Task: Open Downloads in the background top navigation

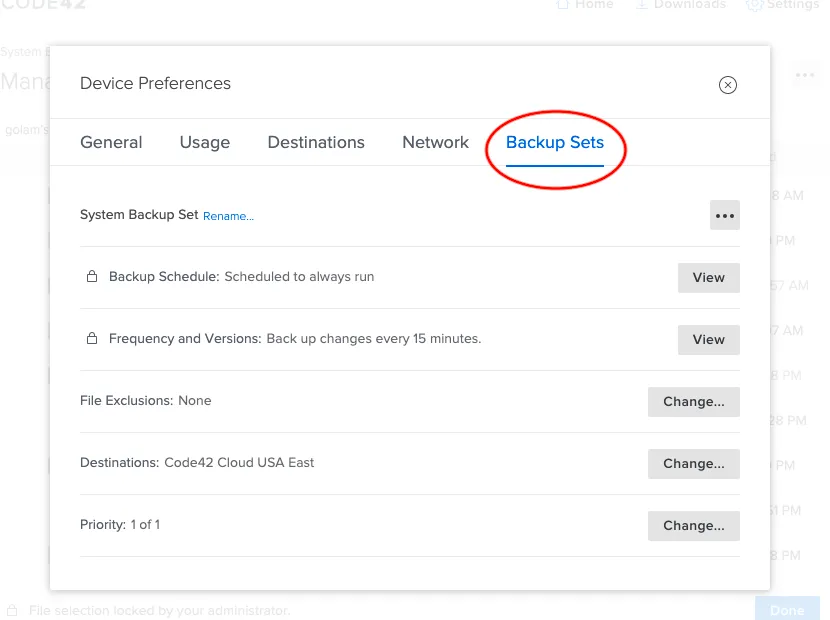Action: (681, 5)
